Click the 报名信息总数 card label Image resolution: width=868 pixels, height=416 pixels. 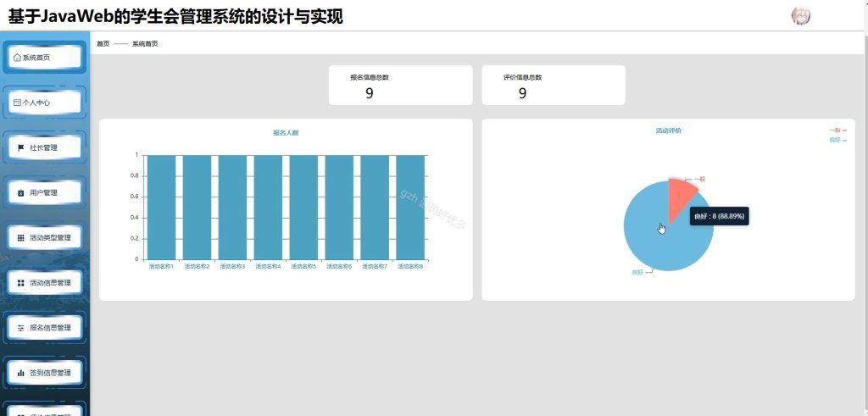coord(370,77)
